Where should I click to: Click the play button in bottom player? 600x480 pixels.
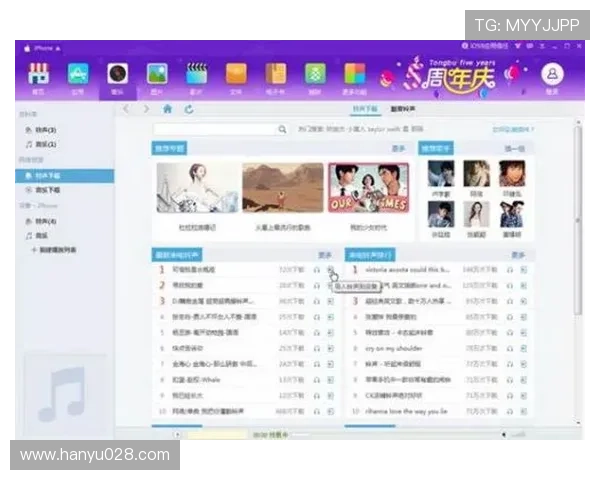tap(178, 434)
